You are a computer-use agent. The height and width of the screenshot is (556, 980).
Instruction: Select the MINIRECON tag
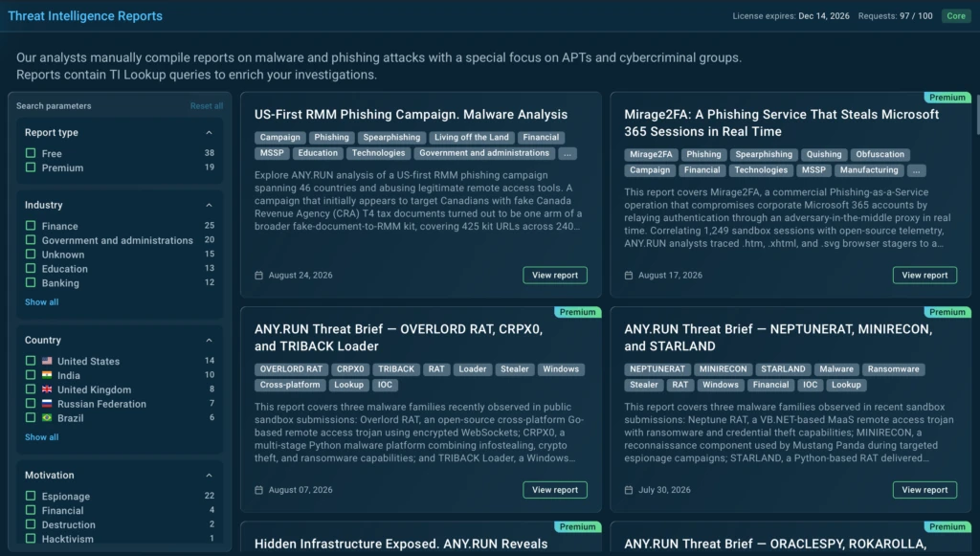pyautogui.click(x=723, y=369)
